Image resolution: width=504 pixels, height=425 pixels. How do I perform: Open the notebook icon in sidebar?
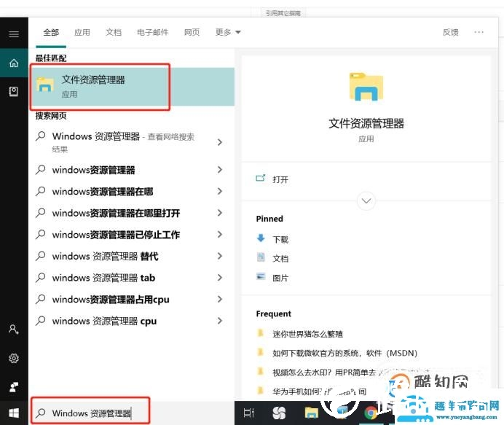pyautogui.click(x=14, y=92)
